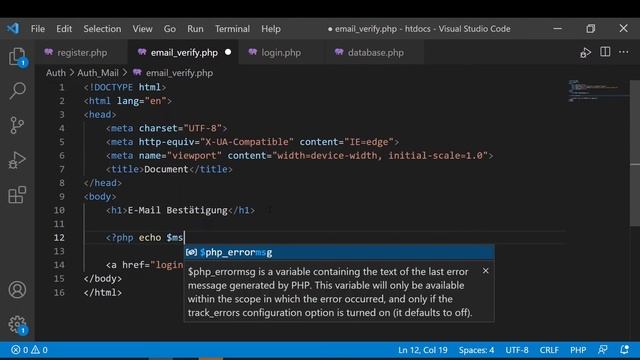Viewport: 640px width, 360px height.
Task: Click the closing </head> tag
Action: pos(102,183)
